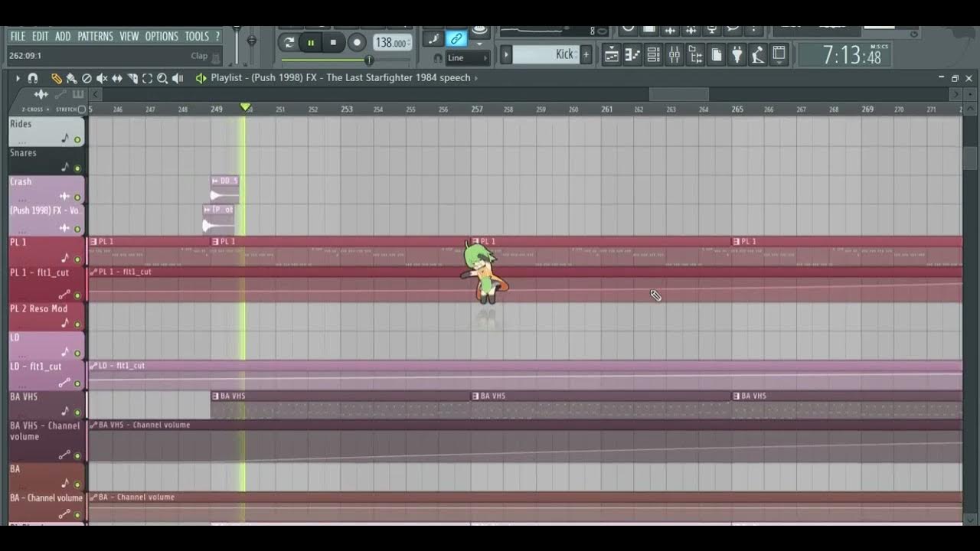This screenshot has height=551, width=980.
Task: Select the Mute tool in Playlist toolbar
Action: [102, 78]
